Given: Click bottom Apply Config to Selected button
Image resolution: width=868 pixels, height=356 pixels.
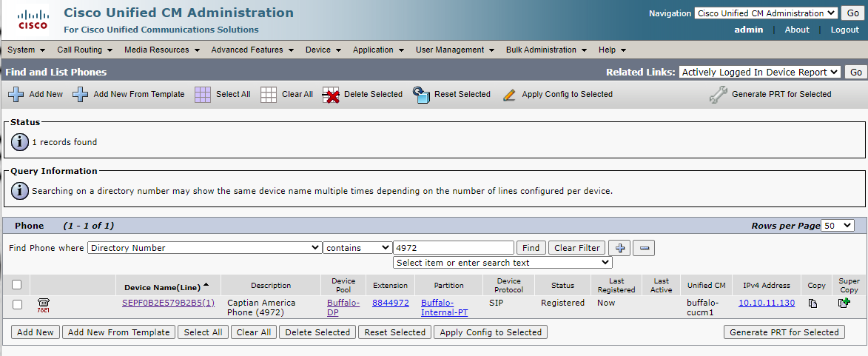Looking at the screenshot, I should tap(491, 332).
